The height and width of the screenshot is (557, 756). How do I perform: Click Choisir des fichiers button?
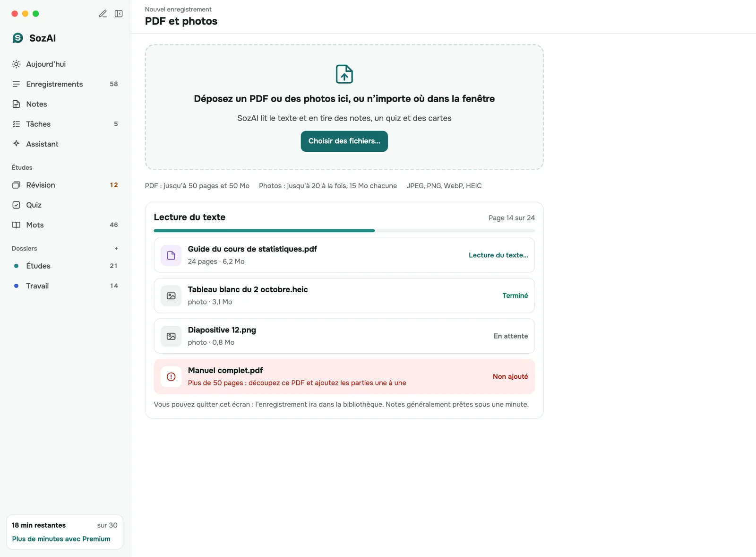[x=344, y=141]
